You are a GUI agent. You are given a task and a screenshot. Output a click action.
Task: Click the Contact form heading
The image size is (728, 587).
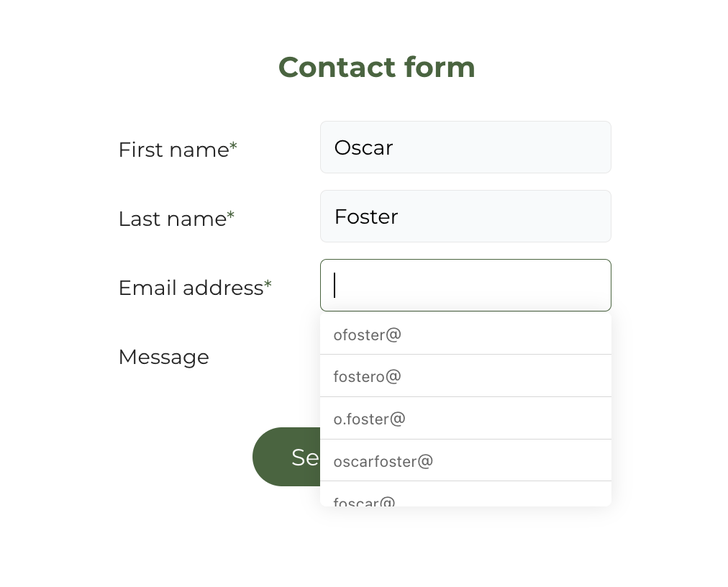pos(376,68)
